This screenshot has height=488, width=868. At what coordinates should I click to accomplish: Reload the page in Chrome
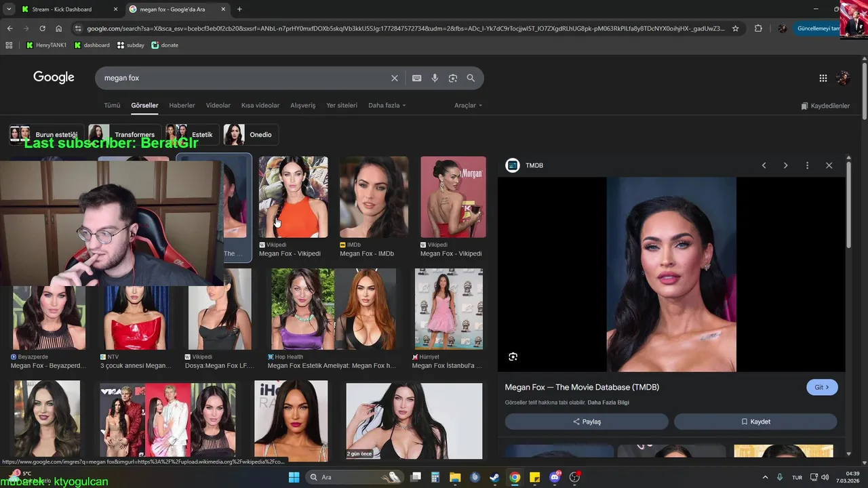point(42,28)
